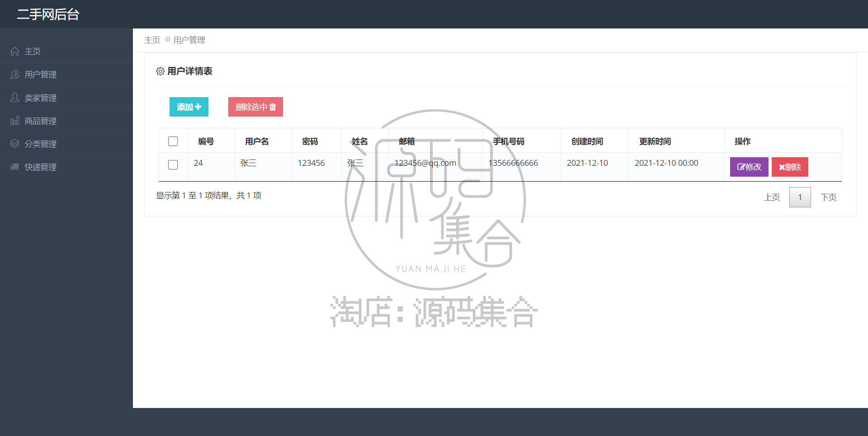
Task: Open 用户管理 in the sidebar menu
Action: pos(66,75)
